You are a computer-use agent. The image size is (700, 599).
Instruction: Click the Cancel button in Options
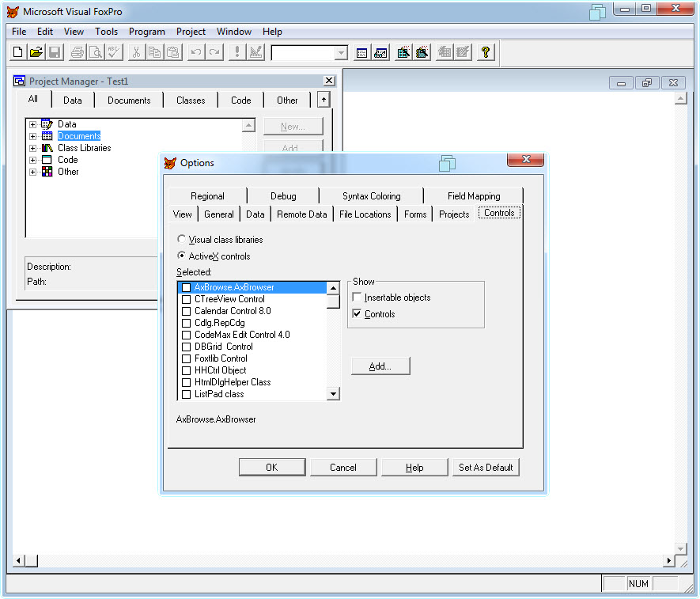click(342, 467)
